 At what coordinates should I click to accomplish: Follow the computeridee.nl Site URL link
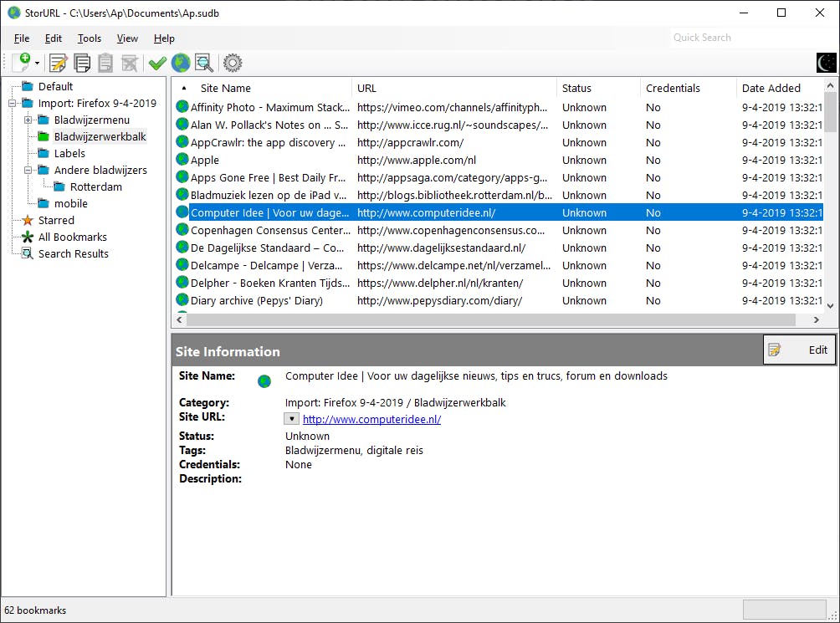tap(371, 420)
